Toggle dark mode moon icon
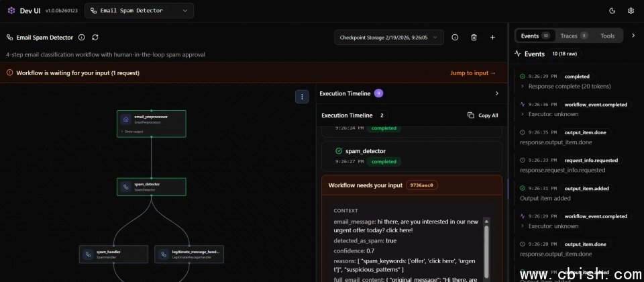Screen dimensions: 644x282 pos(612,11)
